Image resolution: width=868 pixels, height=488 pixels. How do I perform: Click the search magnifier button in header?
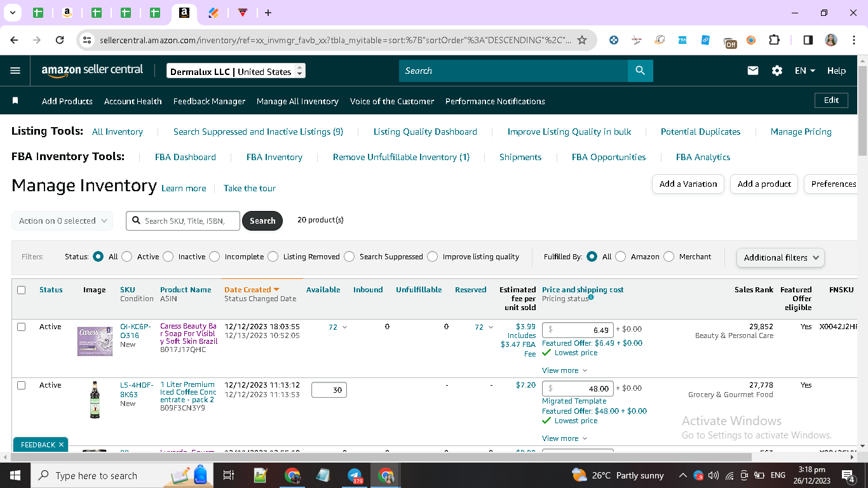click(x=641, y=71)
